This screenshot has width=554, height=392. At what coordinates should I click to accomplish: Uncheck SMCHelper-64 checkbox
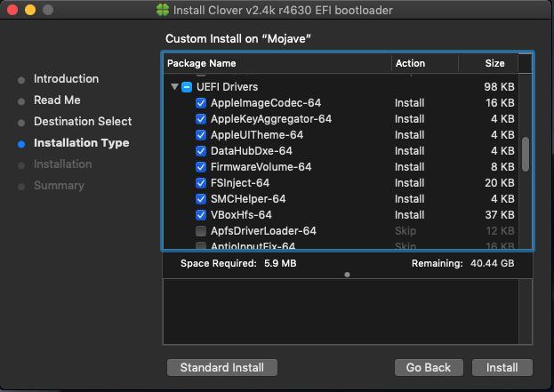coord(201,199)
